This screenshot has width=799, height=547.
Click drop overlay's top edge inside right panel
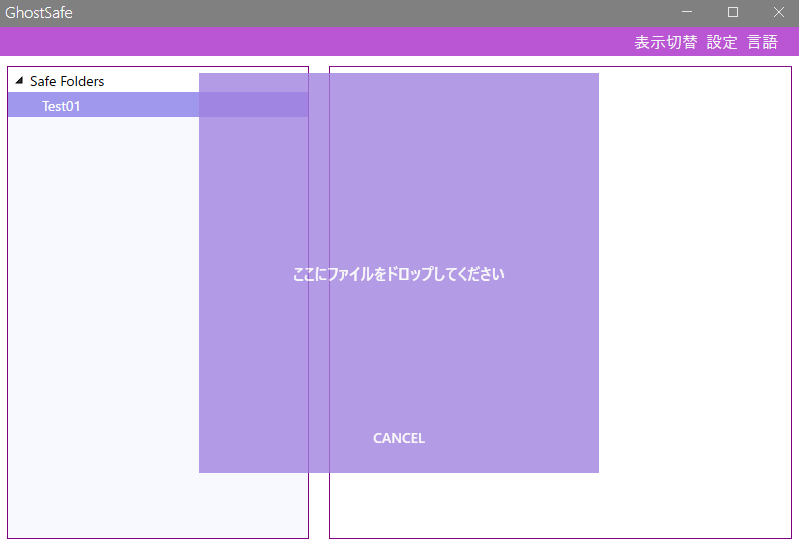point(460,78)
